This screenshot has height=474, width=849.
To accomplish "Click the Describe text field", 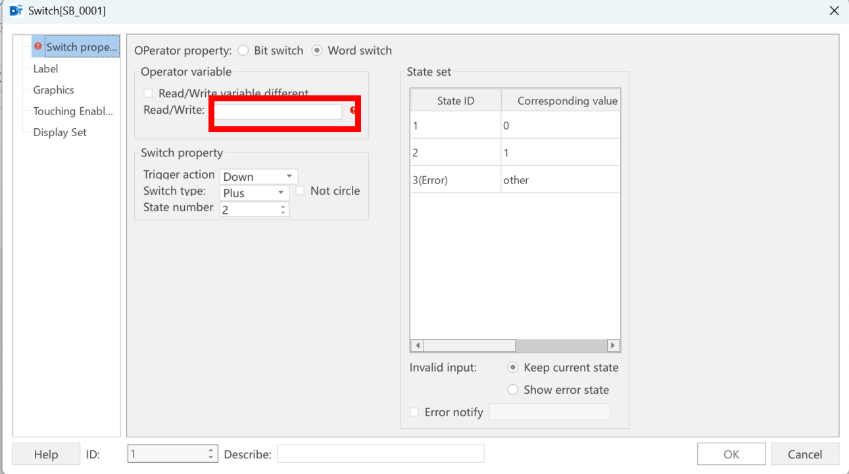I will pyautogui.click(x=381, y=454).
